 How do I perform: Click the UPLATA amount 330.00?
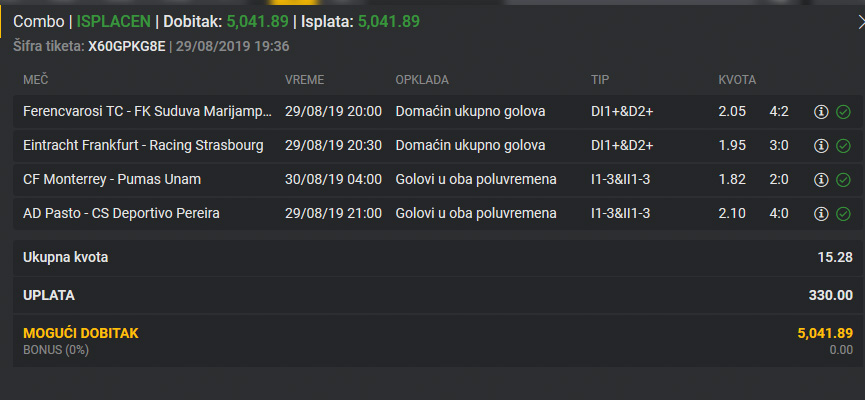coord(831,295)
